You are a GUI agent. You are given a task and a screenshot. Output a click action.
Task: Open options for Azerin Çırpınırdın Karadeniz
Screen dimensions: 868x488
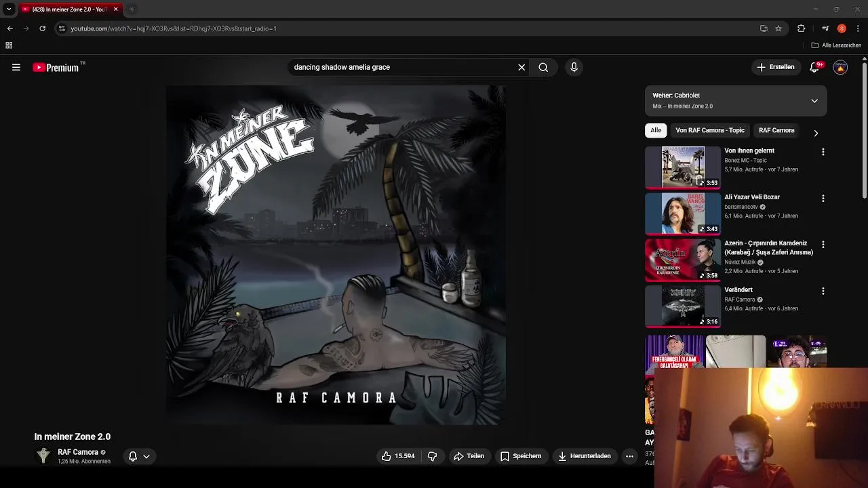(x=823, y=244)
